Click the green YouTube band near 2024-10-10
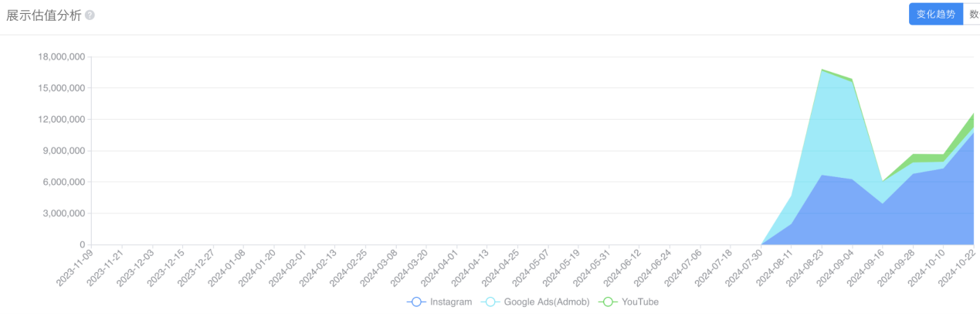The image size is (980, 314). pyautogui.click(x=942, y=158)
